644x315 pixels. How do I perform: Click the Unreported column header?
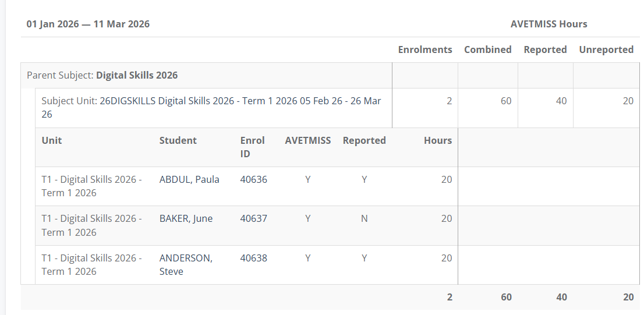[x=606, y=50]
